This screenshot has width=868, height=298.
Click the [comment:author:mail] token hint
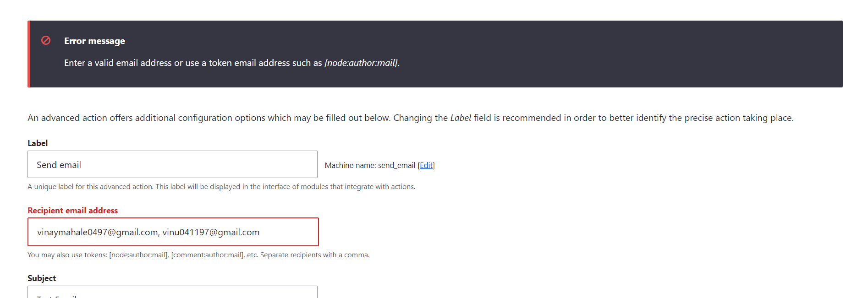(207, 255)
